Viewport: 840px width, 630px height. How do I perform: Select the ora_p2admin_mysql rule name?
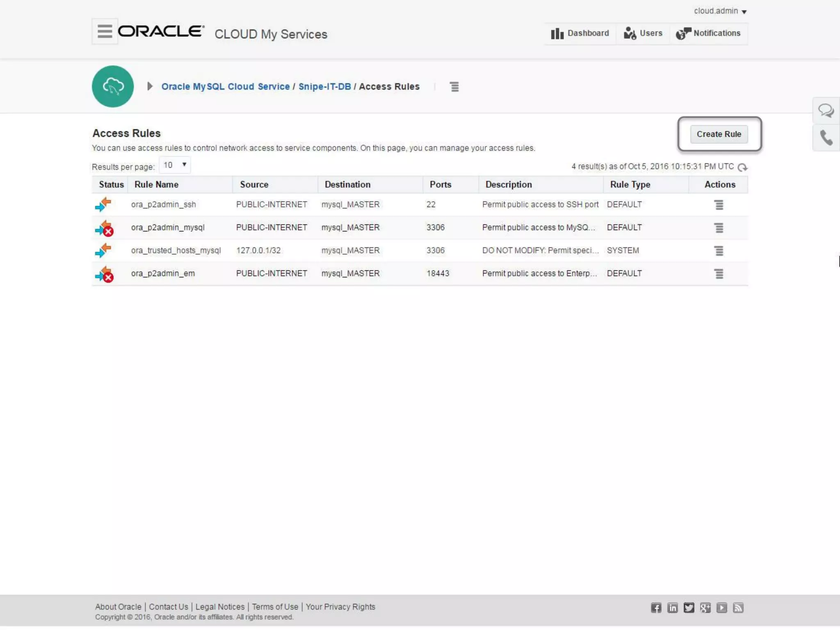(x=167, y=227)
